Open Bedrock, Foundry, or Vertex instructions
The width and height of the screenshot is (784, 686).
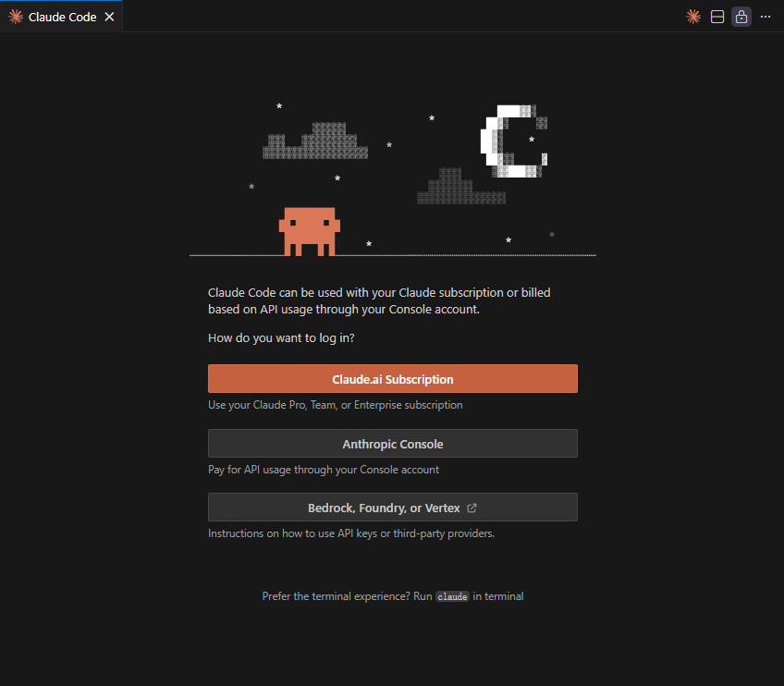pyautogui.click(x=393, y=508)
